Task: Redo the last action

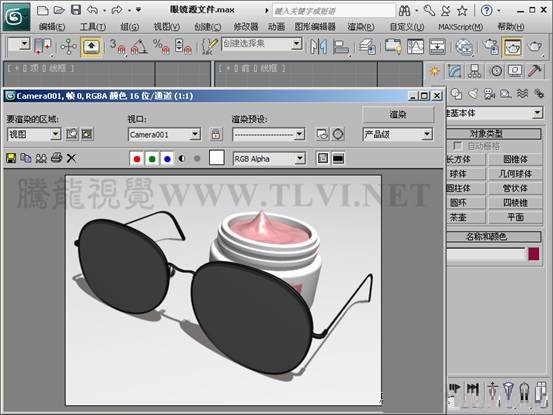Action: (x=117, y=10)
